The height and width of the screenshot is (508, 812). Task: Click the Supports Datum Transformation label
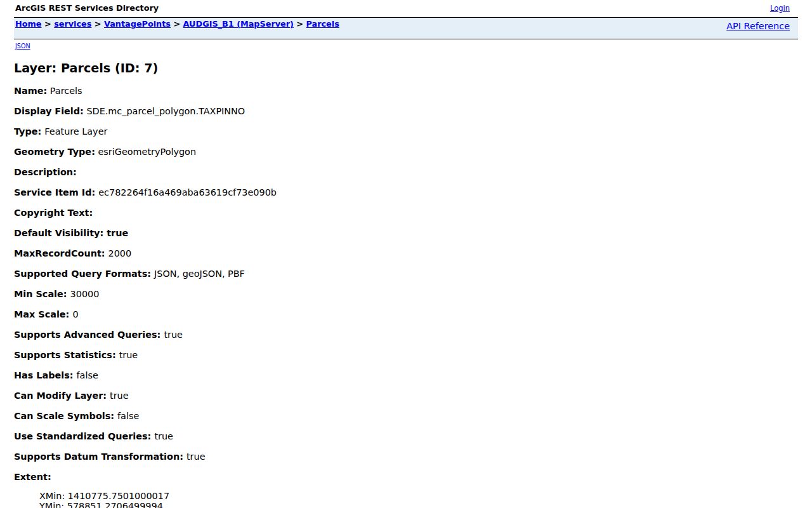click(98, 457)
